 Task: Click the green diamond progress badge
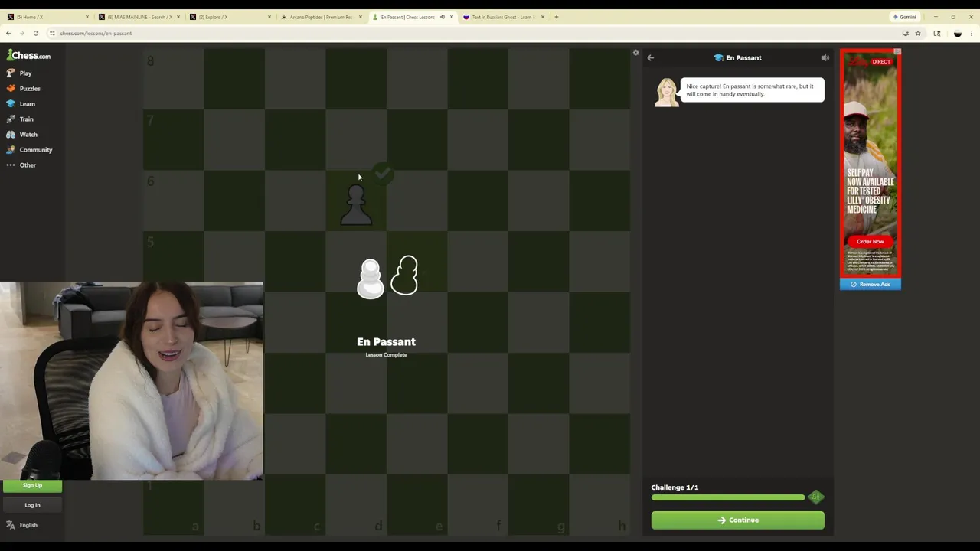pos(816,497)
